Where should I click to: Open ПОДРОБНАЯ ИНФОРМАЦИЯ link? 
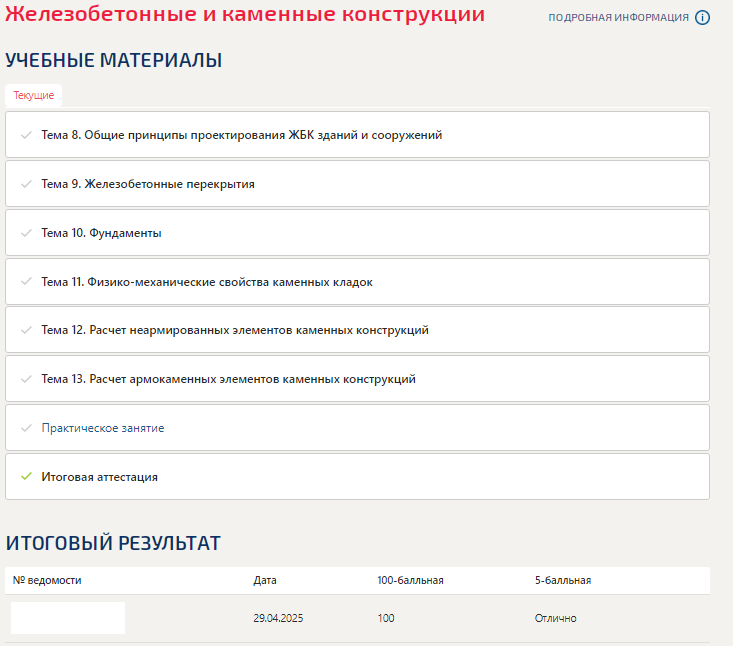[618, 18]
